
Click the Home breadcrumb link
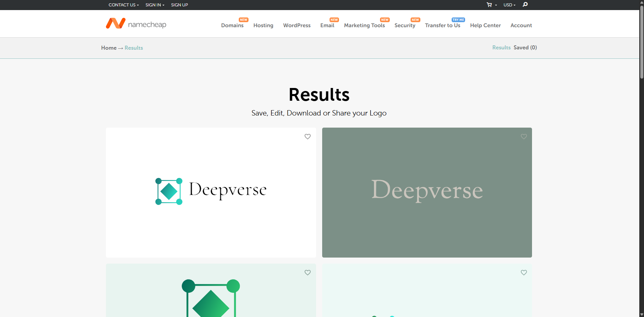108,48
